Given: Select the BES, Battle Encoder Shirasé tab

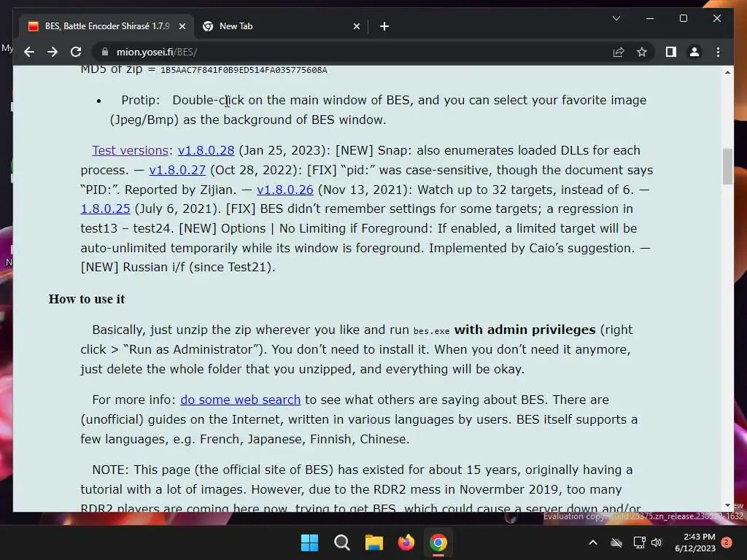Looking at the screenshot, I should [107, 26].
